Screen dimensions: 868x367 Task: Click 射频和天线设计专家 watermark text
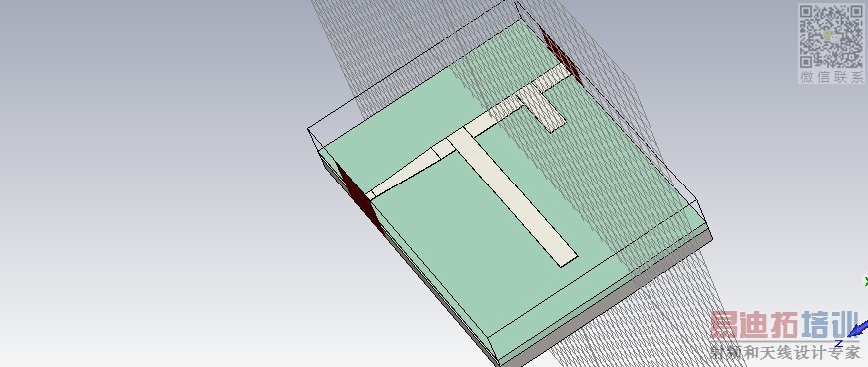pyautogui.click(x=785, y=351)
